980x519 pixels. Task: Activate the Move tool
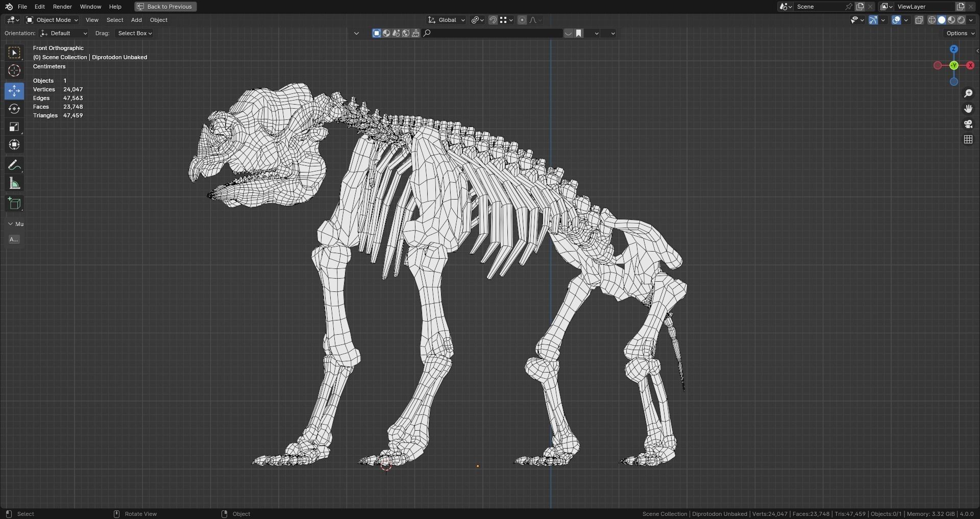tap(14, 91)
